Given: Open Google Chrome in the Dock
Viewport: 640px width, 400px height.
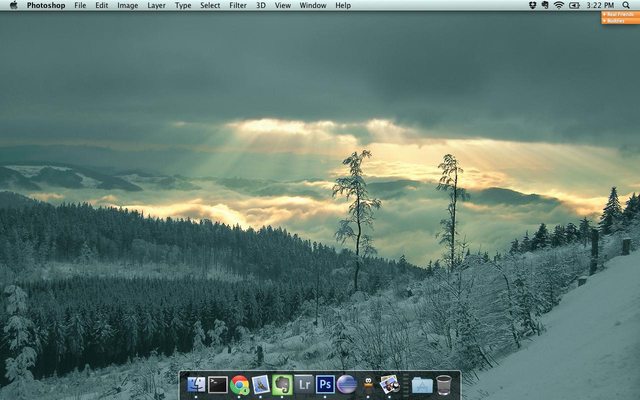Looking at the screenshot, I should coord(240,384).
